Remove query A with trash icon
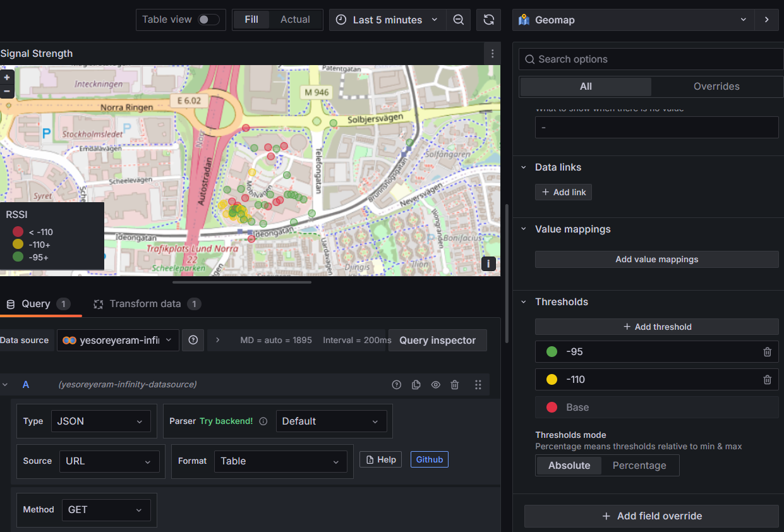The height and width of the screenshot is (532, 784). [x=455, y=384]
